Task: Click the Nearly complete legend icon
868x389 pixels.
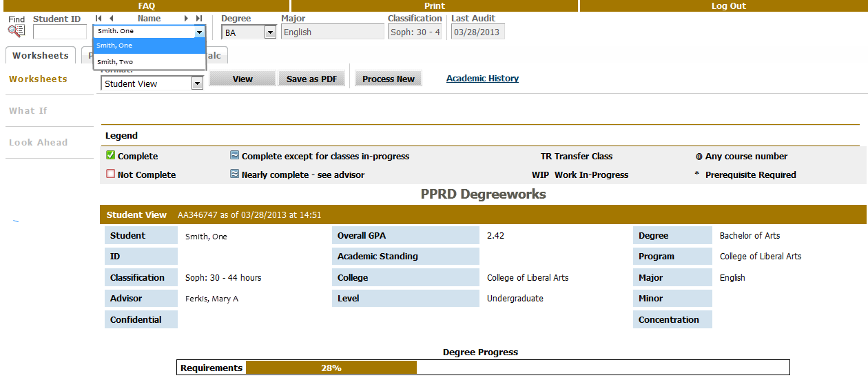Action: [235, 174]
